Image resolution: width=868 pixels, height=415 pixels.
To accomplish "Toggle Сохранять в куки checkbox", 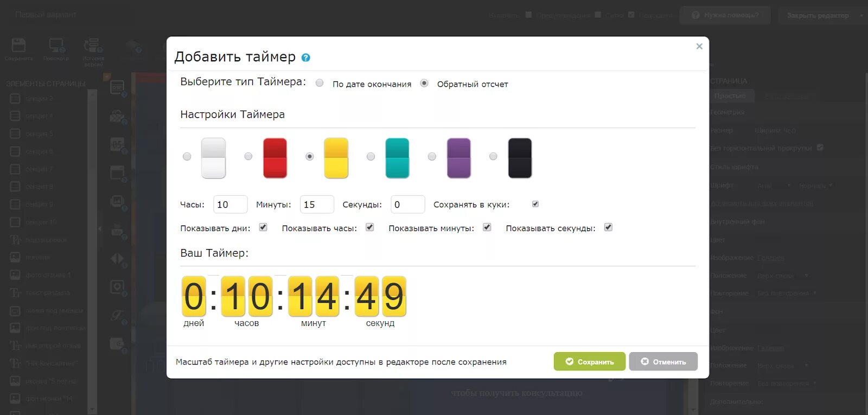I will [535, 204].
